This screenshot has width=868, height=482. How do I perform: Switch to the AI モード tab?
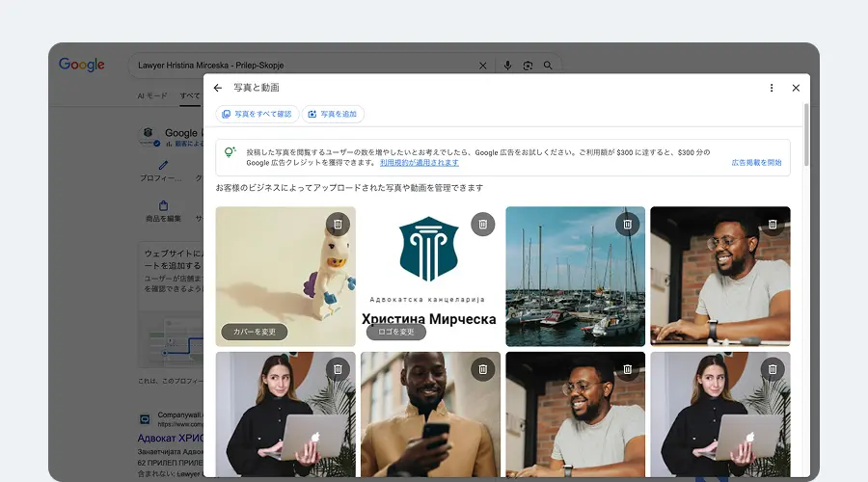point(152,96)
